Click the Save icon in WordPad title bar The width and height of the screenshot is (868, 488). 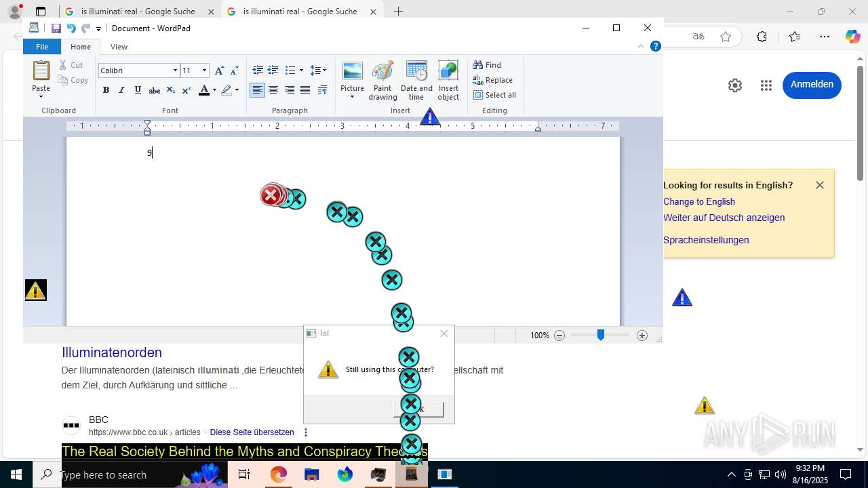tap(56, 28)
